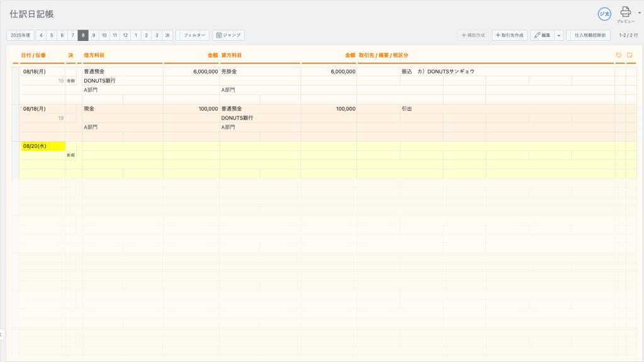
Task: Click the 編集 pencil edit button
Action: [542, 35]
